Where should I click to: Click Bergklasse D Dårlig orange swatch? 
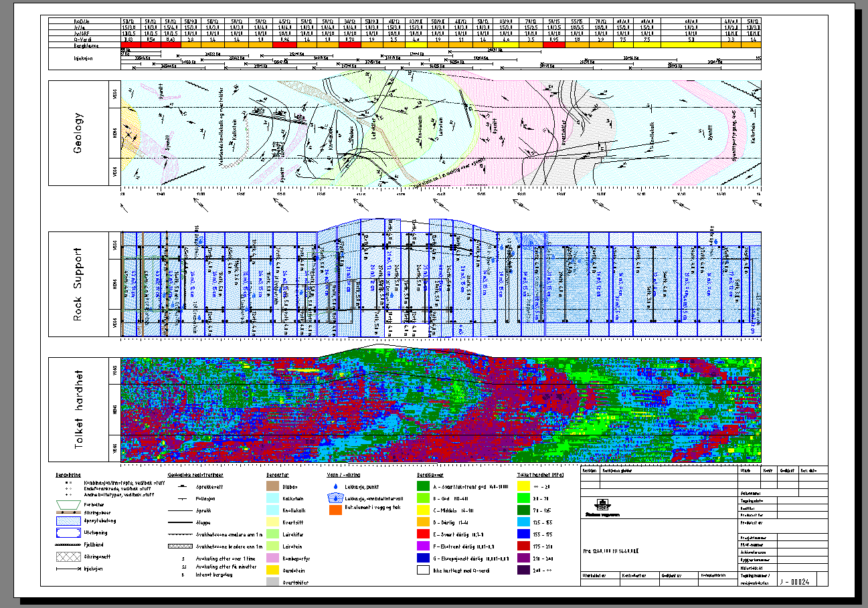pyautogui.click(x=423, y=522)
